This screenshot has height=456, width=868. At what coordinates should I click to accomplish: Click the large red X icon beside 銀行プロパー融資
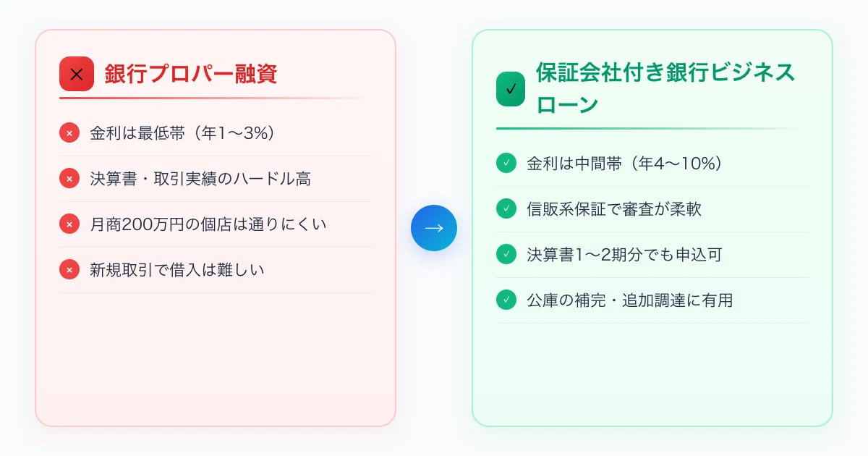77,74
